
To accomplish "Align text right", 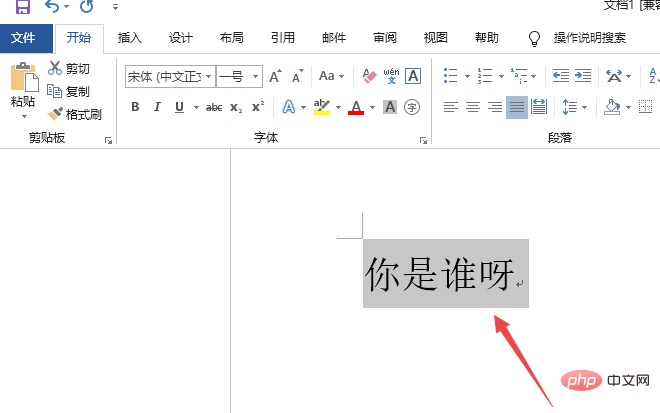I will point(495,107).
